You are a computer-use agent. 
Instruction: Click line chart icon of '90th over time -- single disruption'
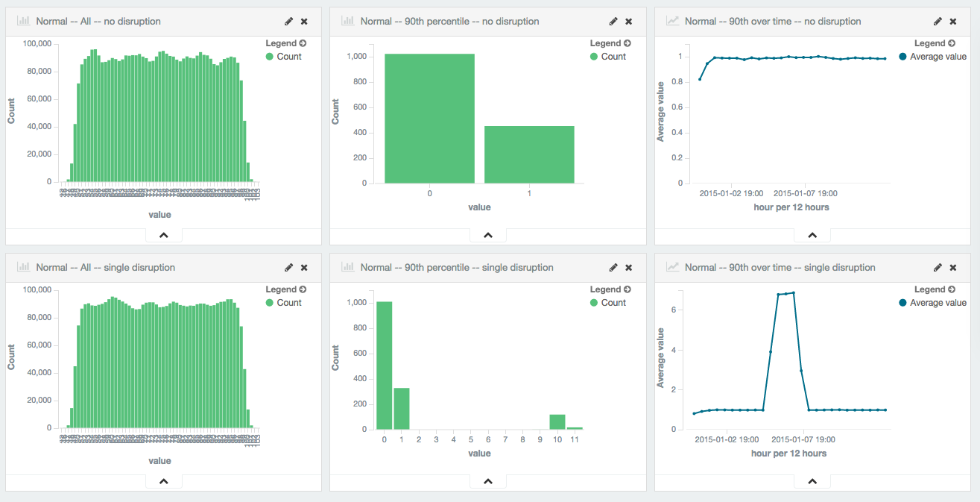click(x=672, y=268)
